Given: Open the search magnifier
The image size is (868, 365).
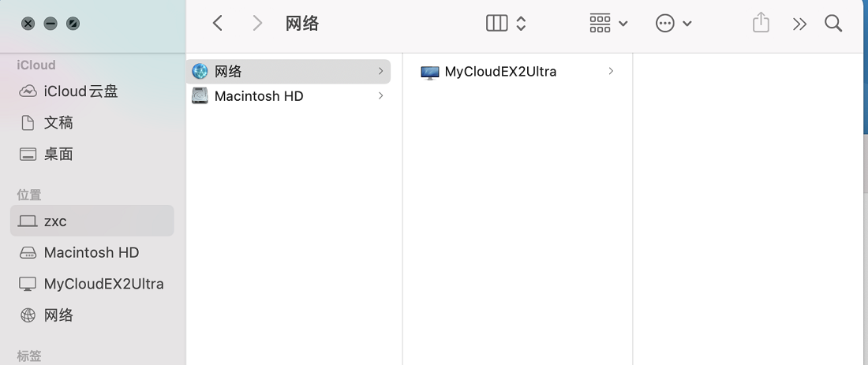Looking at the screenshot, I should point(833,23).
